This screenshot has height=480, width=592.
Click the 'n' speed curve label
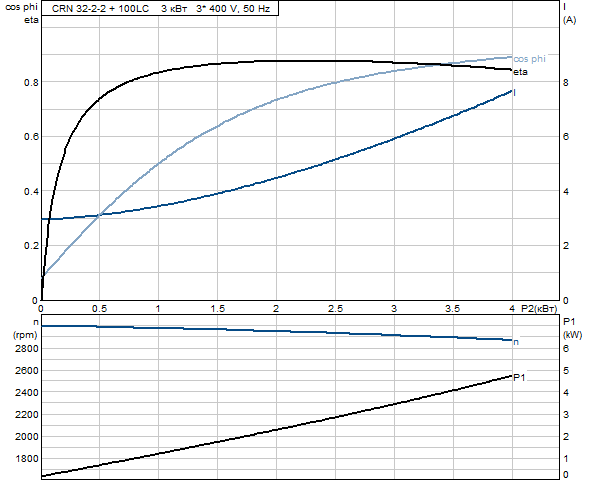tap(516, 342)
